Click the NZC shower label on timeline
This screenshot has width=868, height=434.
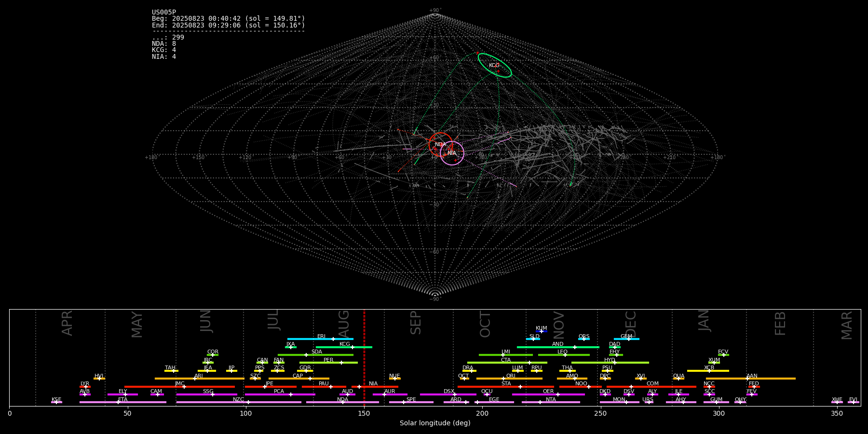point(238,400)
